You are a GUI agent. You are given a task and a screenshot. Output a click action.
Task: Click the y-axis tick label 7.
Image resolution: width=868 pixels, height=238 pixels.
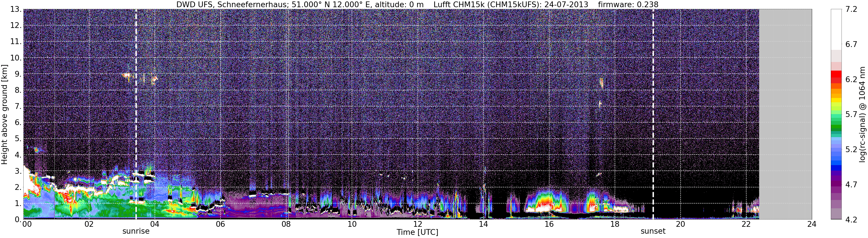[x=18, y=107]
